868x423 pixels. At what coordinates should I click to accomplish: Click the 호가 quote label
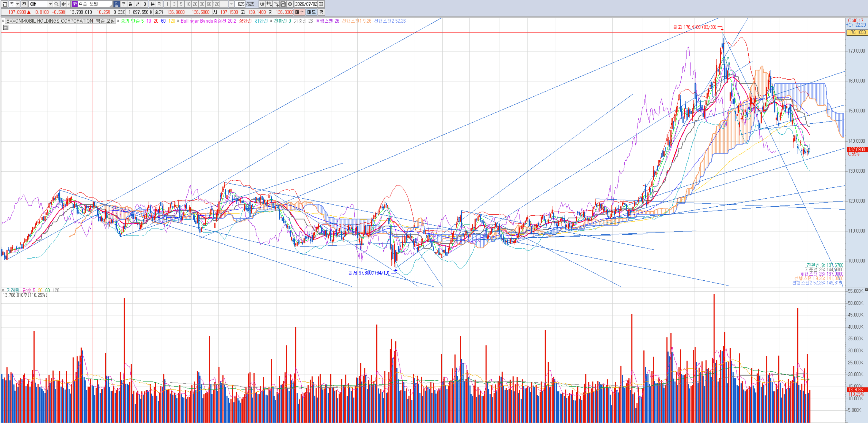pyautogui.click(x=159, y=12)
